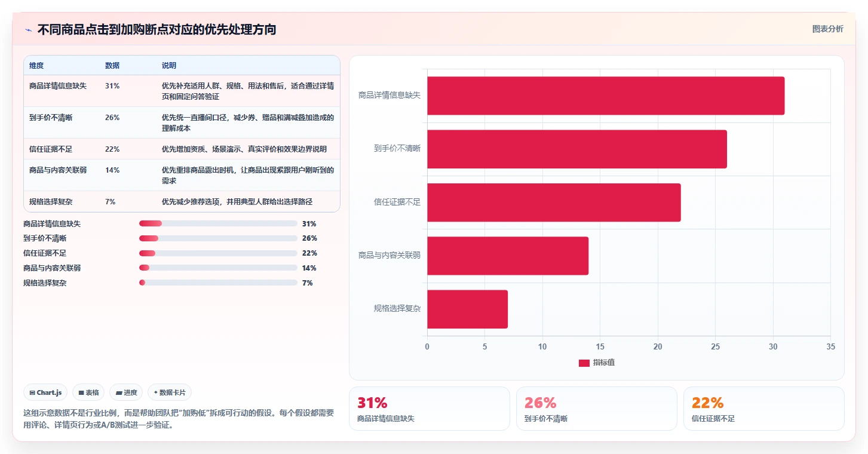The image size is (868, 454).
Task: Click the 到手价不清晰 chart bar
Action: [x=577, y=149]
